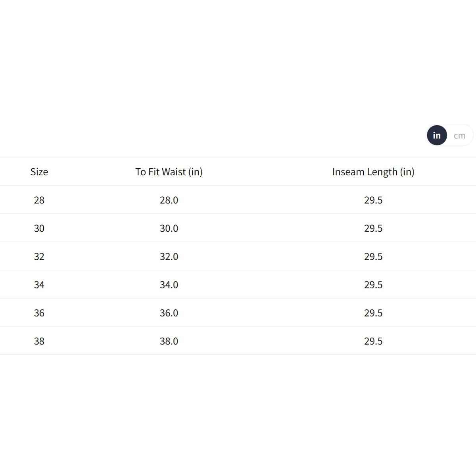Select size 28 in the Size column

coord(39,200)
